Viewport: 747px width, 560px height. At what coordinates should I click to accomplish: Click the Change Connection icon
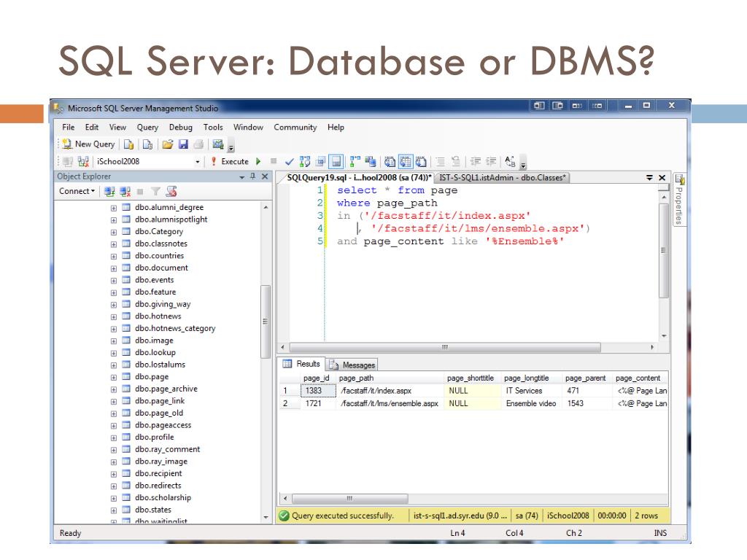pos(83,162)
